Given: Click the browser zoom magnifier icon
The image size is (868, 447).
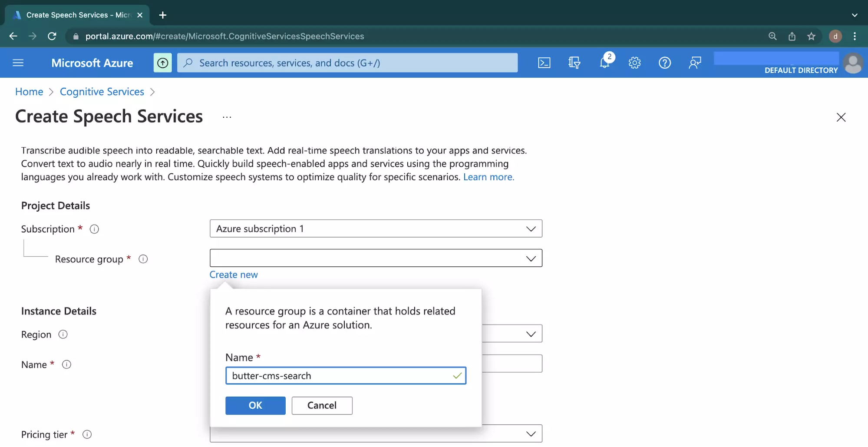Looking at the screenshot, I should coord(772,36).
